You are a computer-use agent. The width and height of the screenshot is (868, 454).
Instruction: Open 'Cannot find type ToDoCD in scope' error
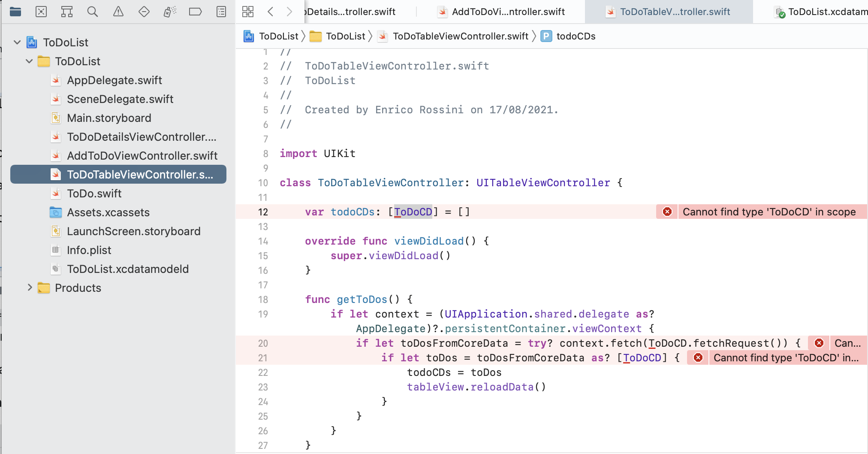coord(769,212)
